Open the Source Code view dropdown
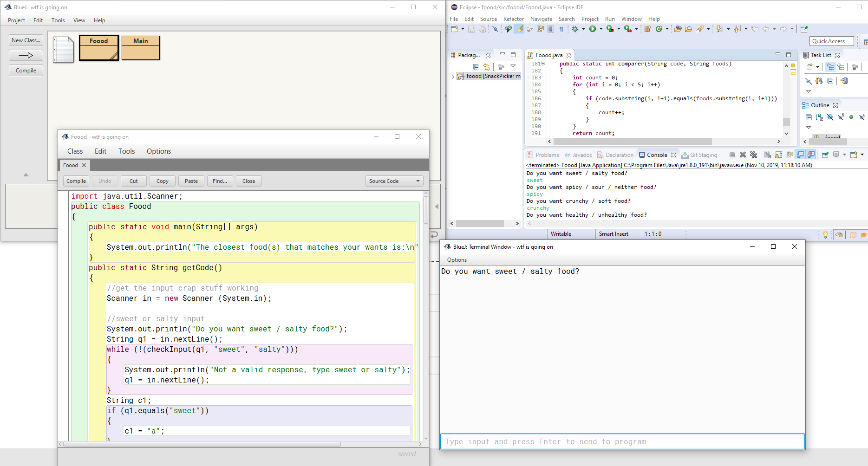Image resolution: width=868 pixels, height=466 pixels. click(x=394, y=181)
